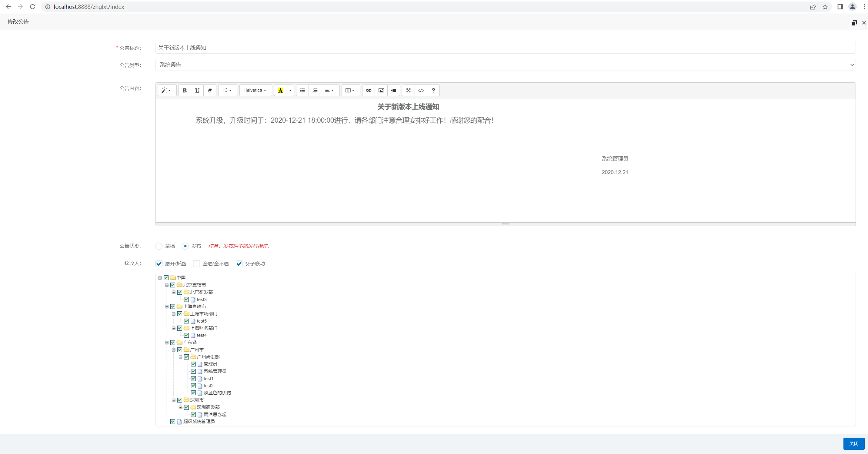Viewport: 868px width, 454px height.
Task: Click the 公告标题 input field
Action: (x=505, y=48)
